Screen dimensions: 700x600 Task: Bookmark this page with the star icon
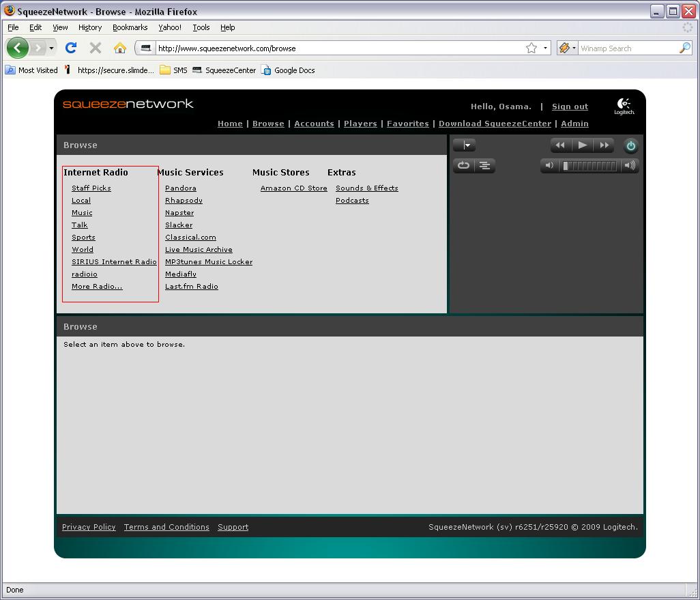pyautogui.click(x=531, y=48)
